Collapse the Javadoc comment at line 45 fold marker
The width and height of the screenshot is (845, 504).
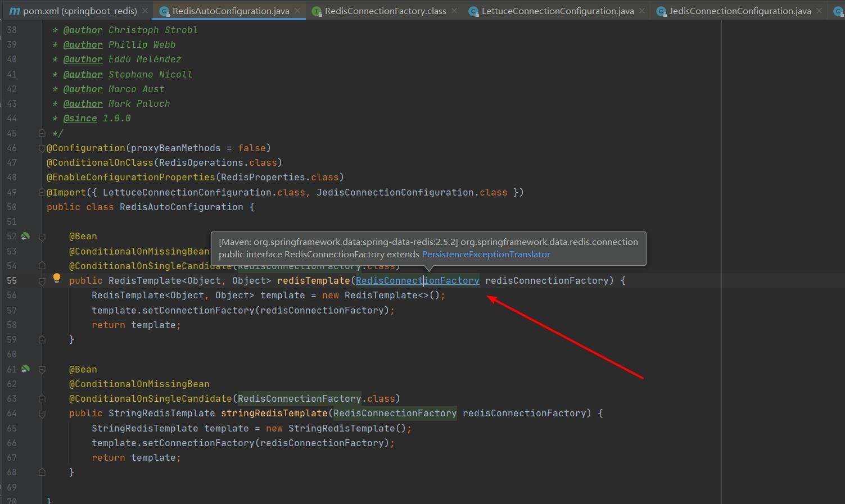click(x=42, y=133)
